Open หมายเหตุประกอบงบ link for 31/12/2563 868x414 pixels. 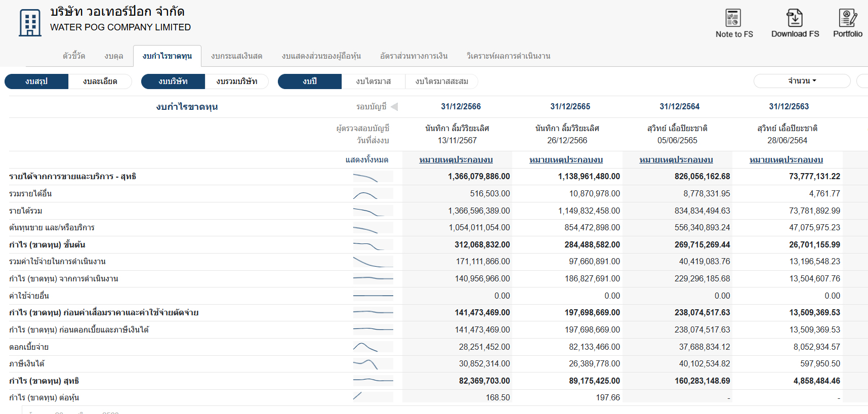pos(786,160)
